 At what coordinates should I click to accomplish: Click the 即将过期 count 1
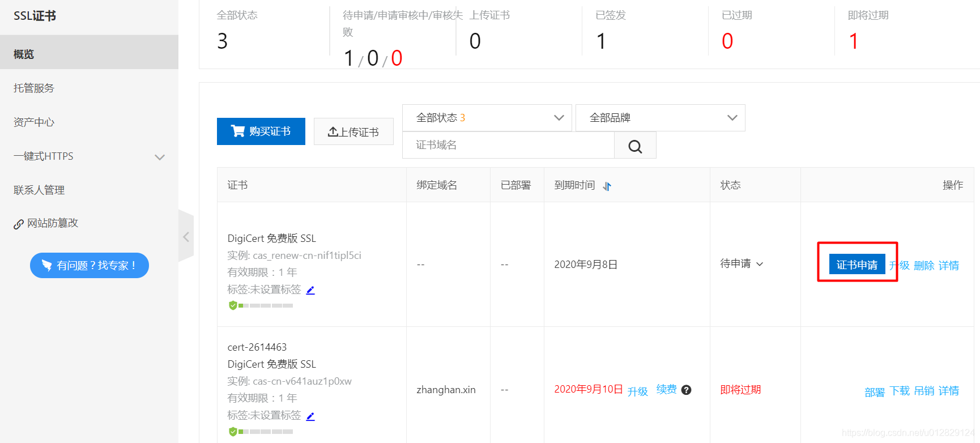854,41
